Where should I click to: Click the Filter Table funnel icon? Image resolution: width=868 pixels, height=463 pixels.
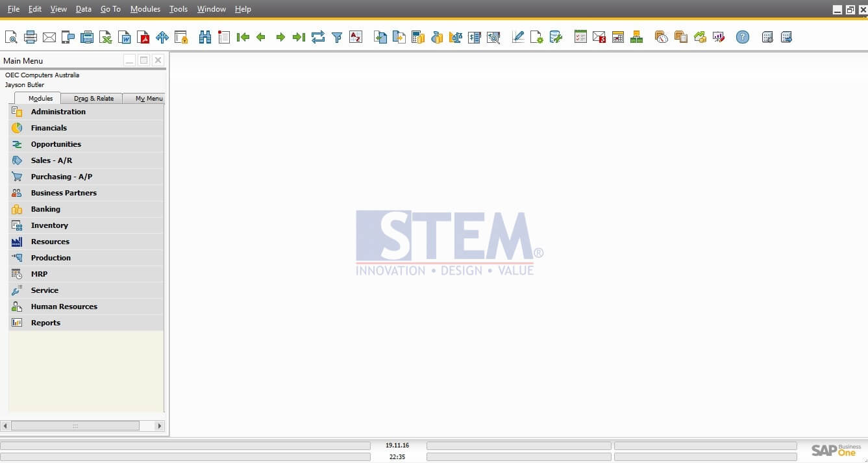(337, 37)
